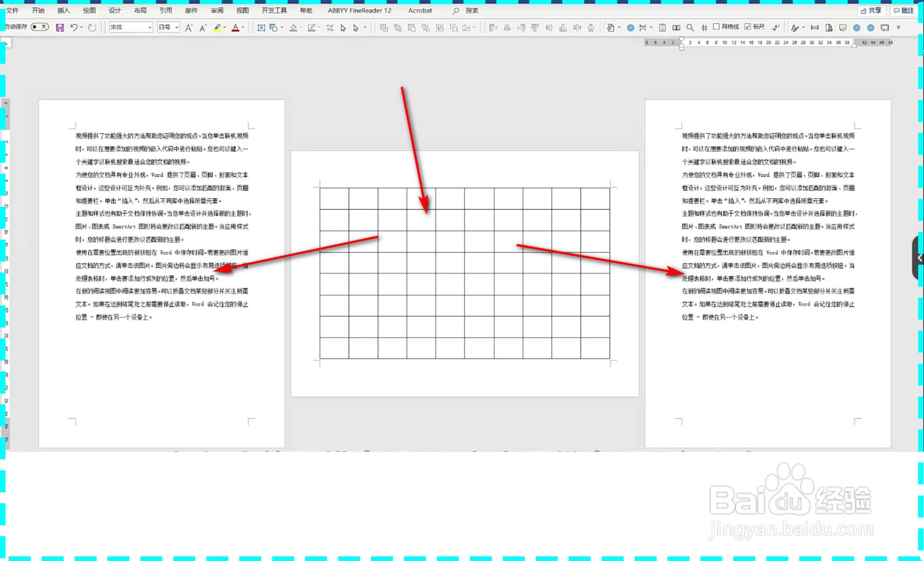Screen dimensions: 924x561
Task: Click the crop icon
Action: tap(330, 27)
